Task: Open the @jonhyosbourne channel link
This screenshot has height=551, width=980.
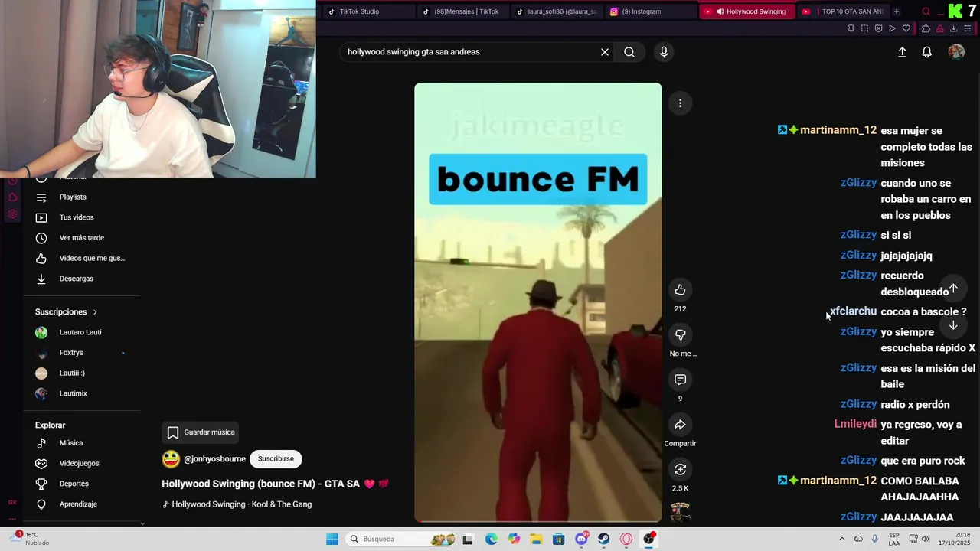Action: point(214,459)
